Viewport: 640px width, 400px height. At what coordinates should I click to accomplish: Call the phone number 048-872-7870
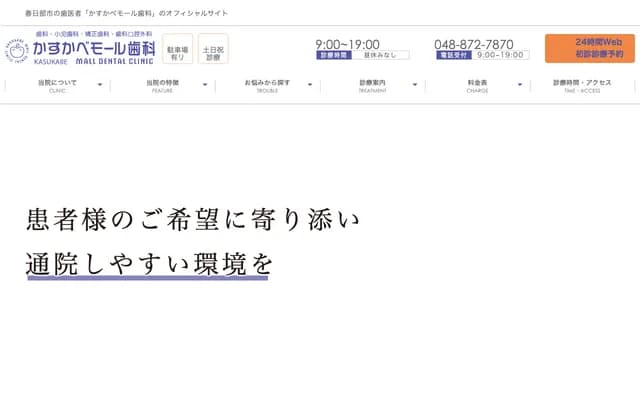(x=473, y=44)
